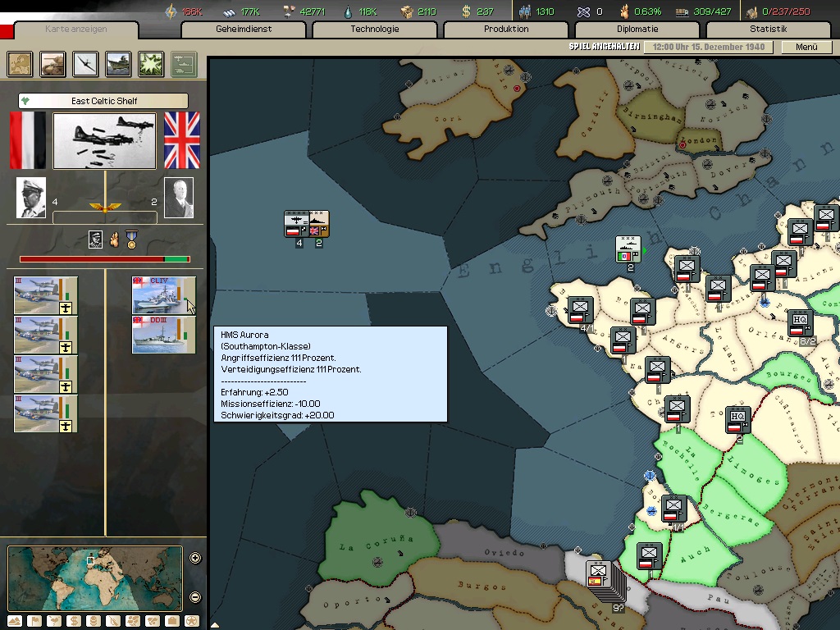
Task: Click the province map overview icon
Action: pos(21,63)
